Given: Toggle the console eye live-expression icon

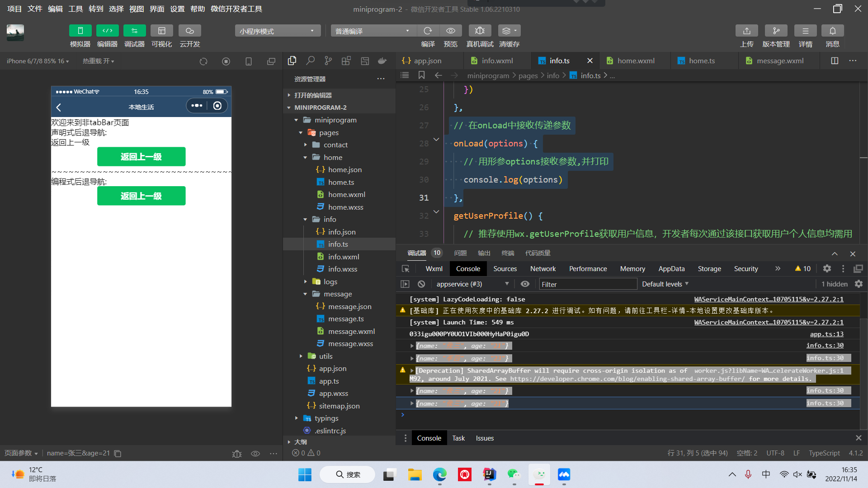Looking at the screenshot, I should pos(525,284).
